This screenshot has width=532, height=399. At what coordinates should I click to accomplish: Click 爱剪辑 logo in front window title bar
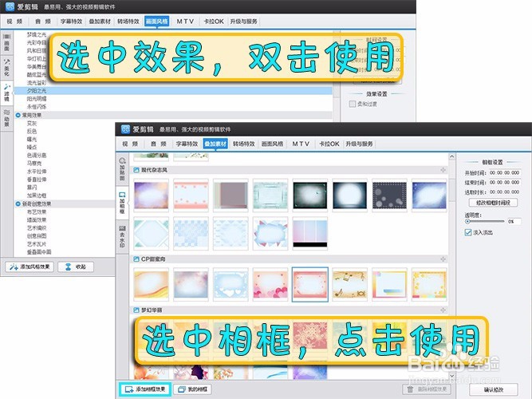coord(125,129)
